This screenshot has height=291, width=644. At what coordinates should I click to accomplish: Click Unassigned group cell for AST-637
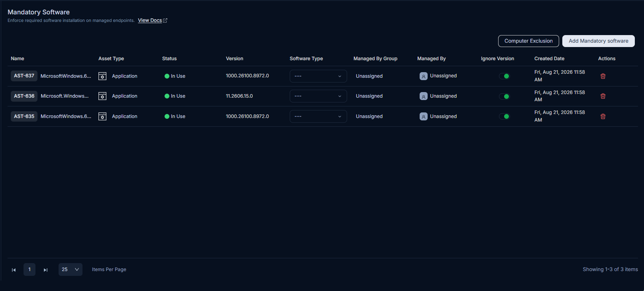click(369, 76)
